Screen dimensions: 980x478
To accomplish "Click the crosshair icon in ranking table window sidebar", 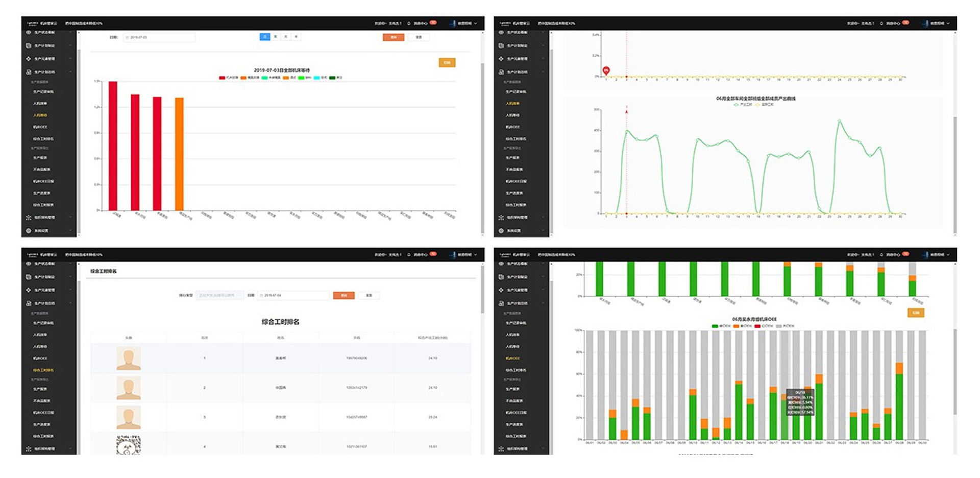I will (29, 290).
